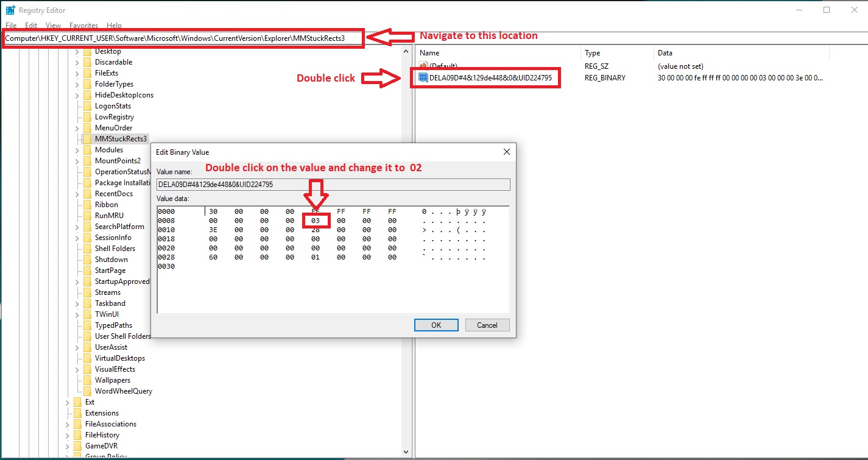Expand the SessionInfo key
This screenshot has height=460, width=868.
(x=77, y=238)
